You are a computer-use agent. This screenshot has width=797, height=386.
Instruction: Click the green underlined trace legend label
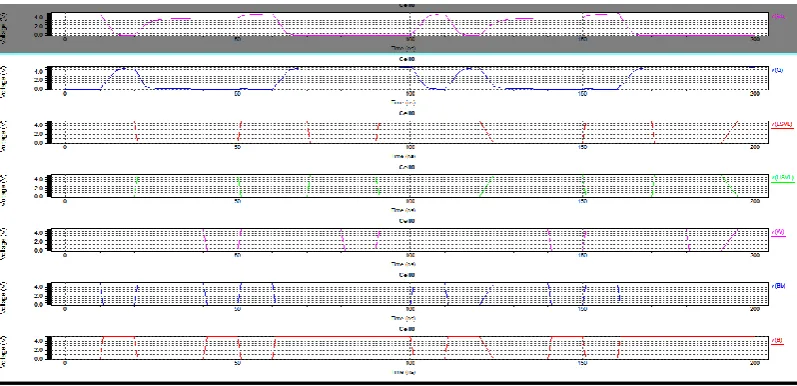[x=782, y=178]
